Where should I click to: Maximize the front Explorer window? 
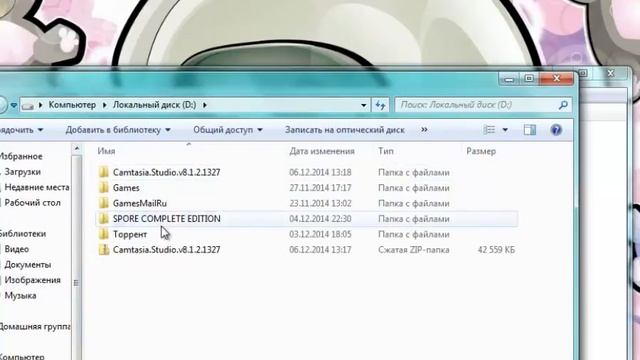(529, 78)
